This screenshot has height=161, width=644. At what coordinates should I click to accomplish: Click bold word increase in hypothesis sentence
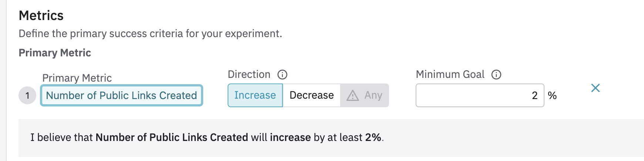click(x=290, y=137)
